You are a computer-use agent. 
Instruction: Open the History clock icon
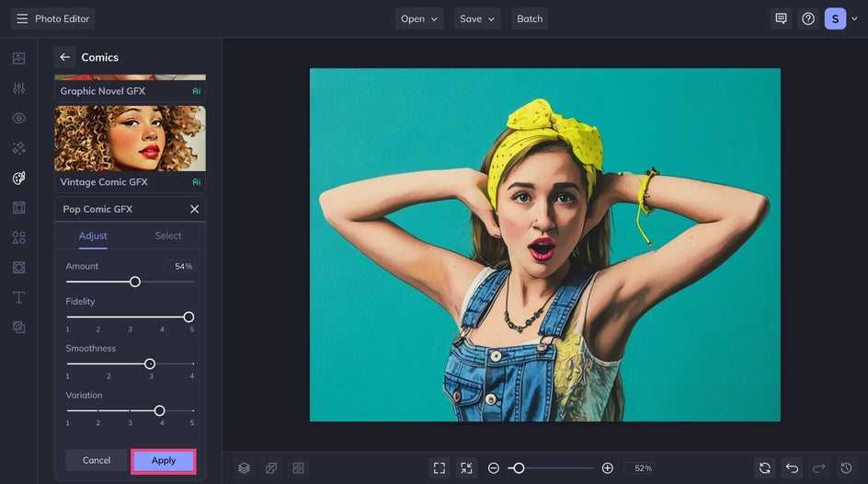tap(847, 468)
